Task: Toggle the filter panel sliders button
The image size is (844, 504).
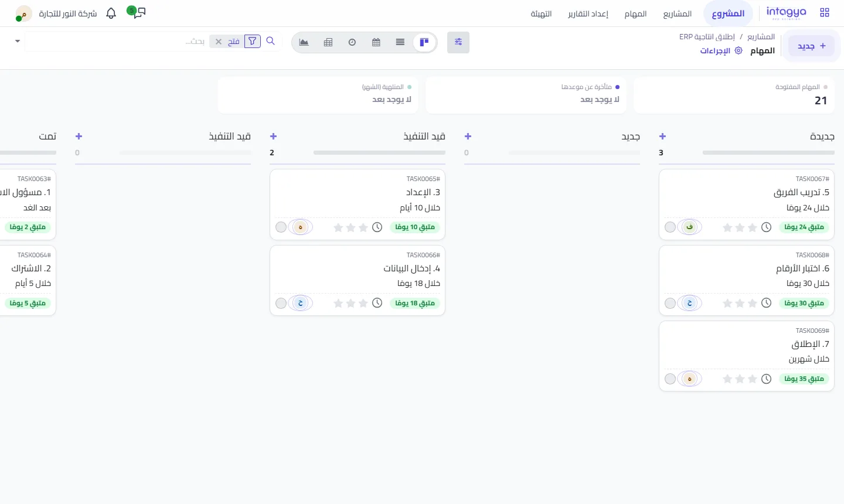Action: 458,42
